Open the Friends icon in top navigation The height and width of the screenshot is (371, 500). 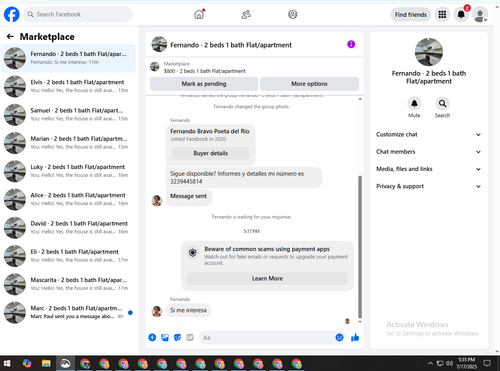pos(246,14)
